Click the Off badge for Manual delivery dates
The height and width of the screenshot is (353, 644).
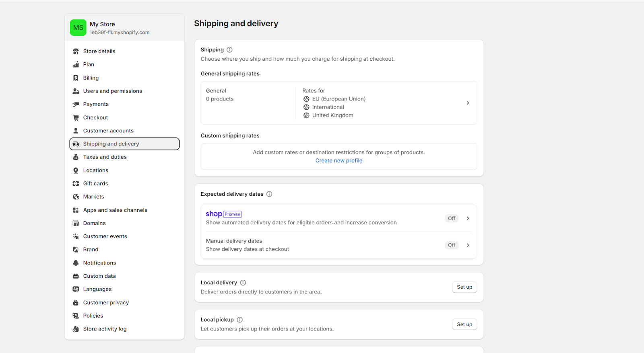tap(452, 245)
